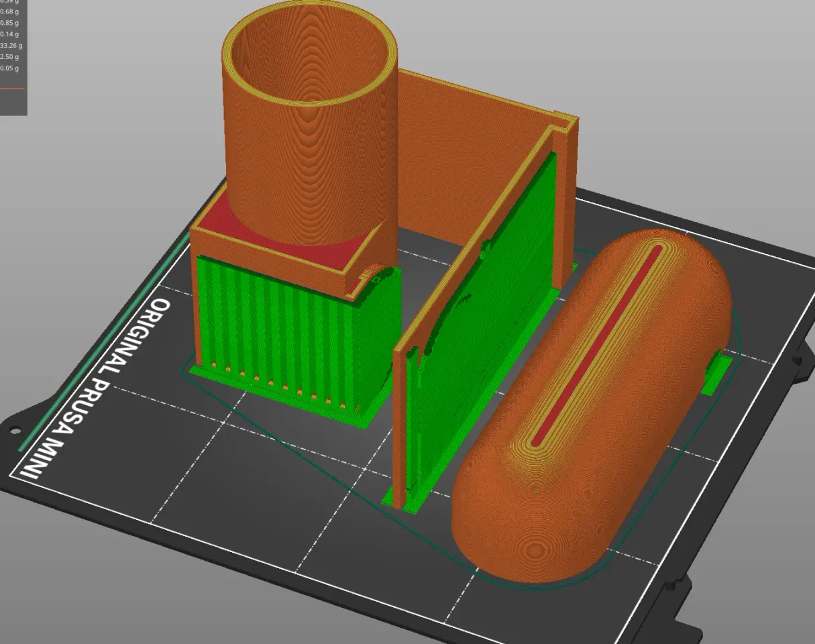Hide the feature type weighing 0.85 g

click(9, 22)
